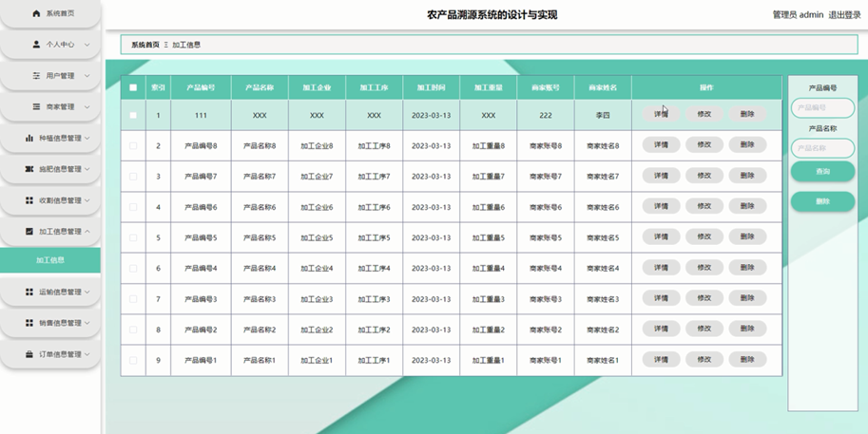Viewport: 868px width, 434px height.
Task: Click the list icon beside 商家管理
Action: [36, 106]
